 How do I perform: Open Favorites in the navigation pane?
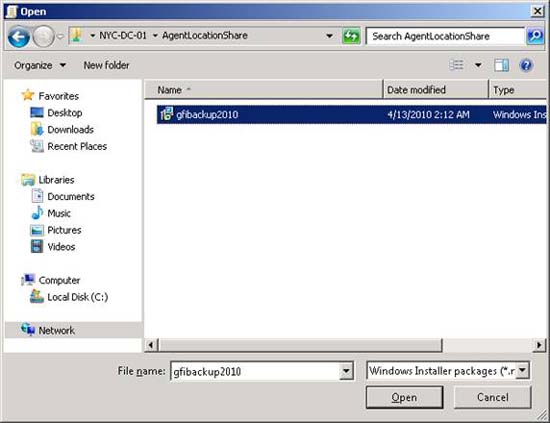click(59, 96)
